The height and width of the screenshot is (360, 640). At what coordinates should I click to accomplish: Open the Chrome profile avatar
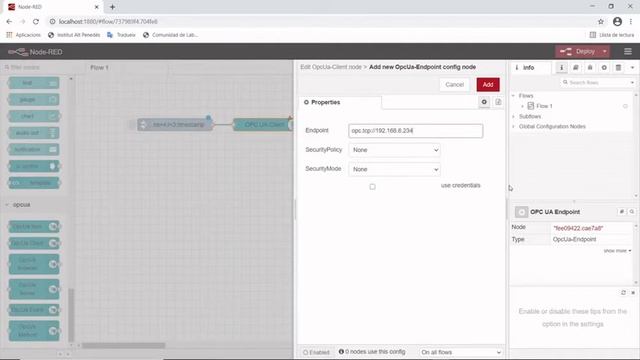[x=617, y=22]
